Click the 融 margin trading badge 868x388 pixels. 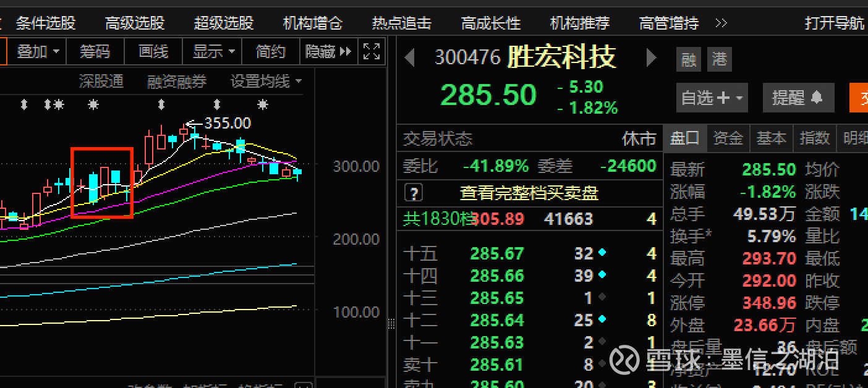click(689, 60)
